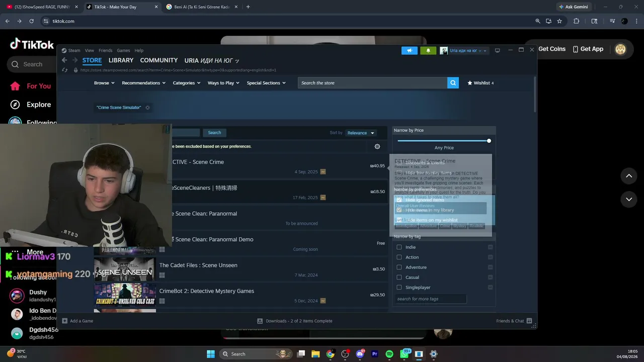The height and width of the screenshot is (362, 644).
Task: Open Steam Friends menu
Action: tap(106, 50)
